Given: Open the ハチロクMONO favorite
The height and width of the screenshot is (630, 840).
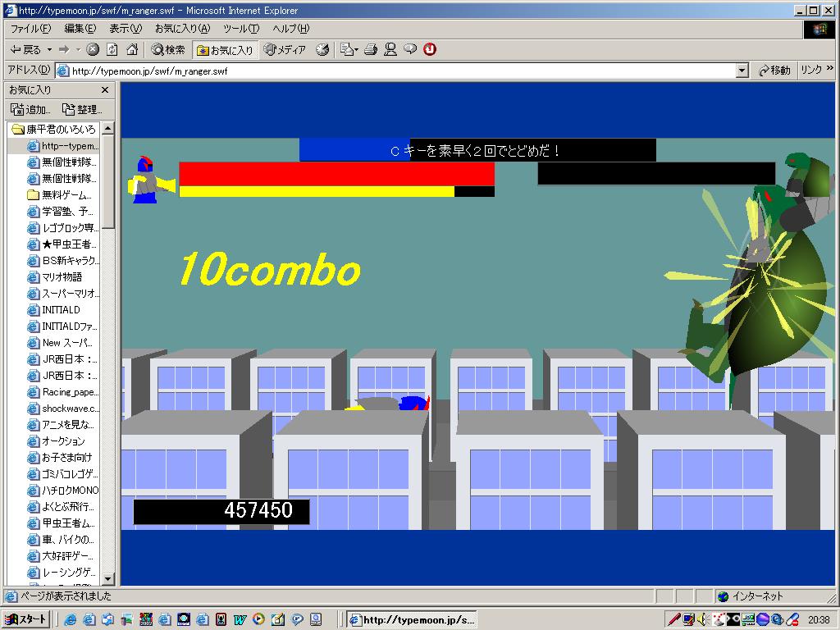Looking at the screenshot, I should coord(62,491).
